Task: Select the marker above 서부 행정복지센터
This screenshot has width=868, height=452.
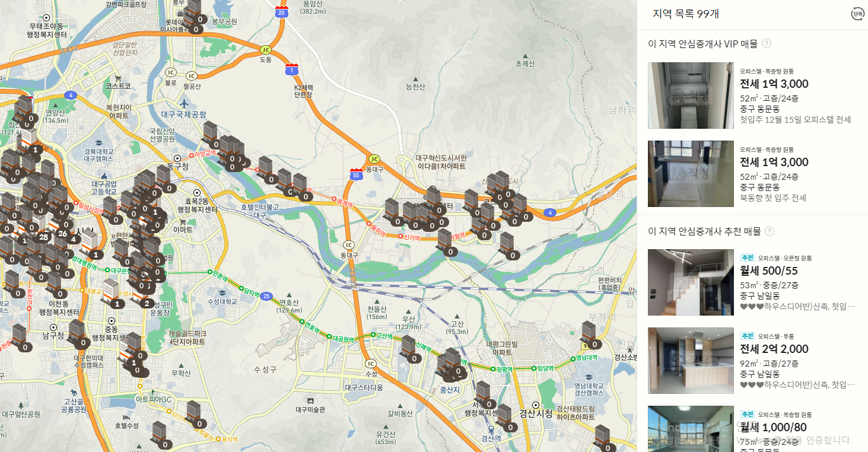Action: click(x=485, y=395)
